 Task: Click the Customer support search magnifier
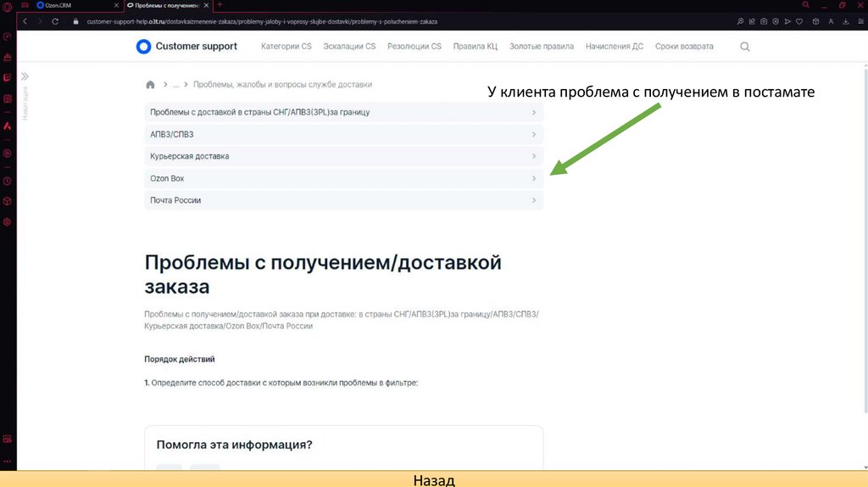(x=745, y=47)
